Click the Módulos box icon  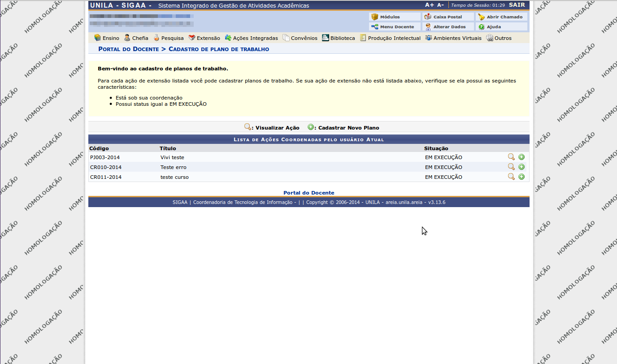point(375,17)
